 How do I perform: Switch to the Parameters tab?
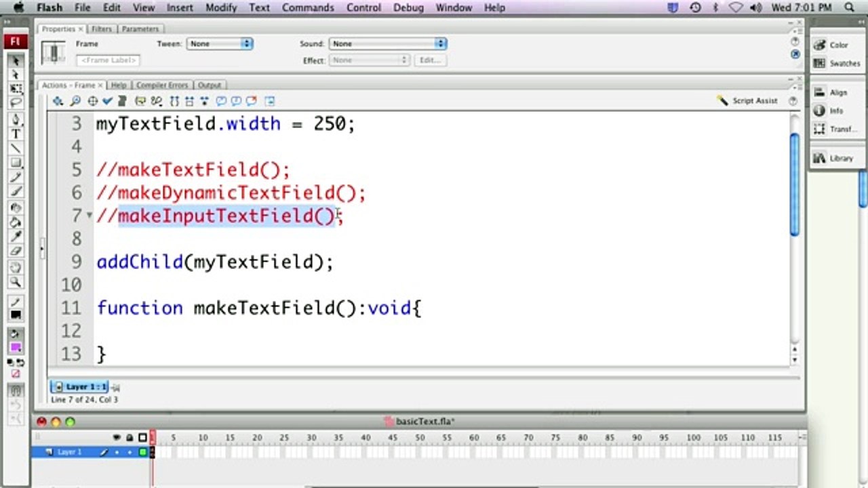pos(140,29)
